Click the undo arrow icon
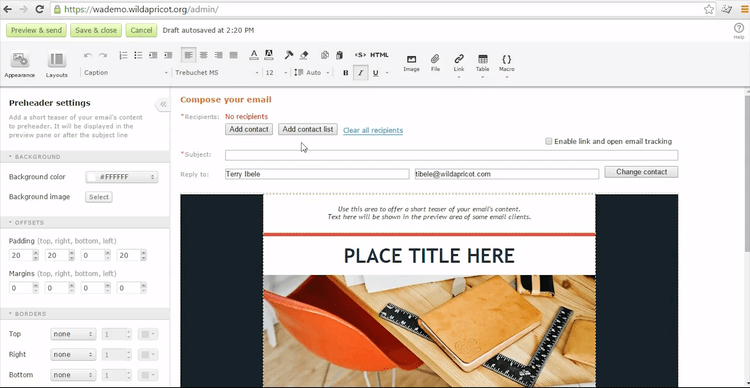The height and width of the screenshot is (388, 750). click(x=88, y=55)
